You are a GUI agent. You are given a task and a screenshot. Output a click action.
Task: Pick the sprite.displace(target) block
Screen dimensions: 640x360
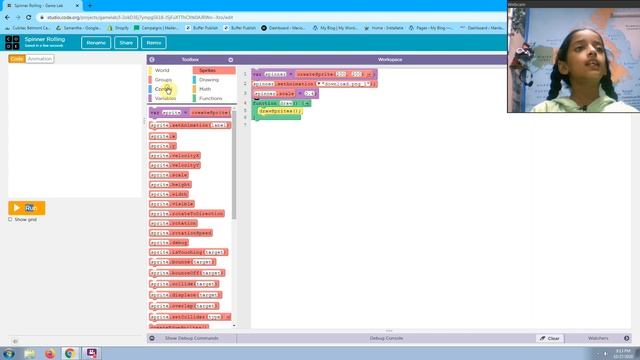(186, 295)
